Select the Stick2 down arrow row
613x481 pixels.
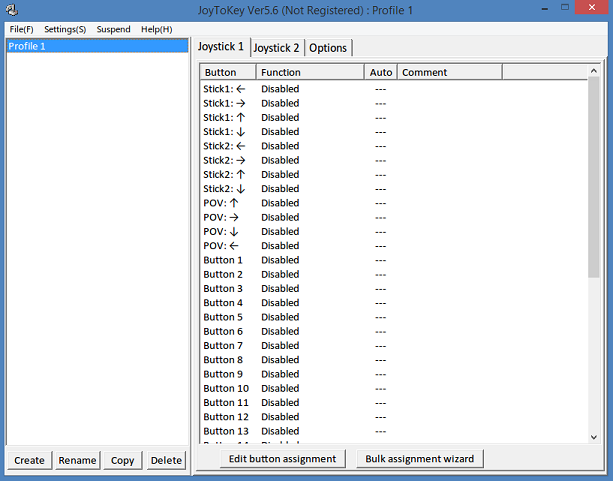tap(394, 189)
